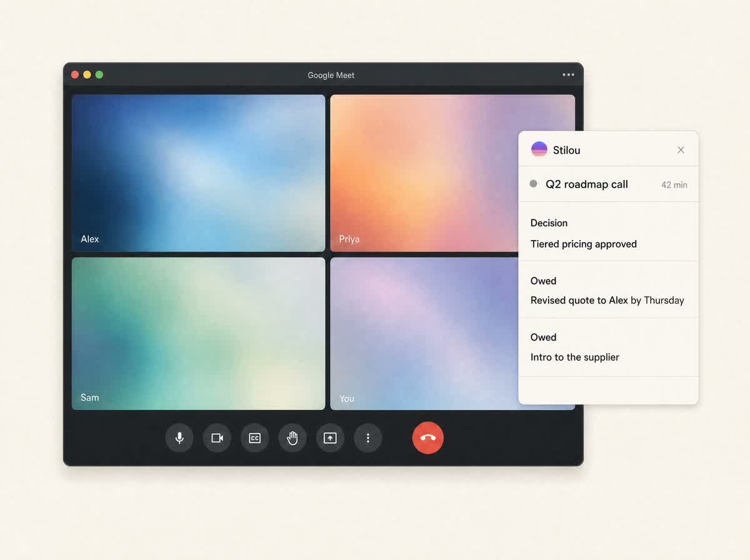Click the Decision heading
The image size is (750, 560).
click(x=549, y=223)
